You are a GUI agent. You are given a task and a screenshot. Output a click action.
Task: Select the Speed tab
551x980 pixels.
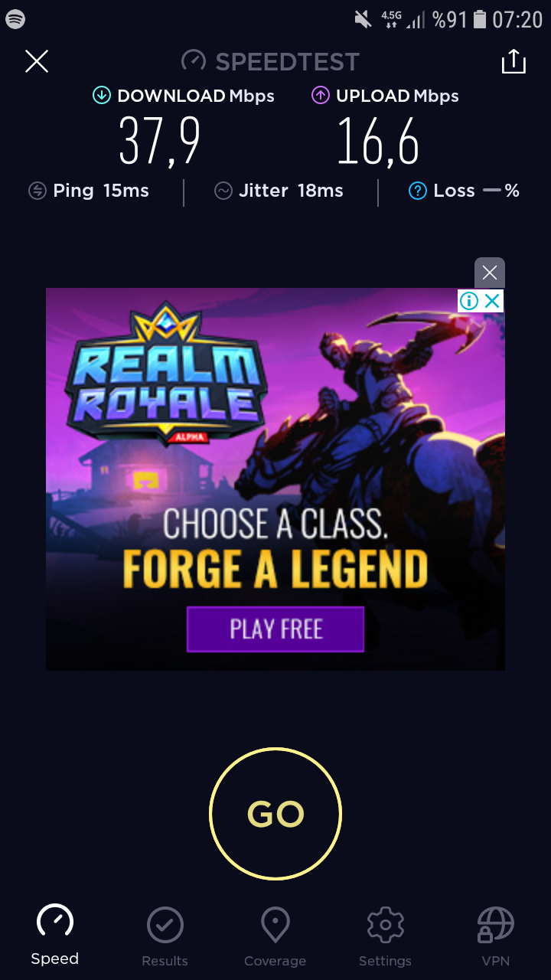tap(55, 935)
